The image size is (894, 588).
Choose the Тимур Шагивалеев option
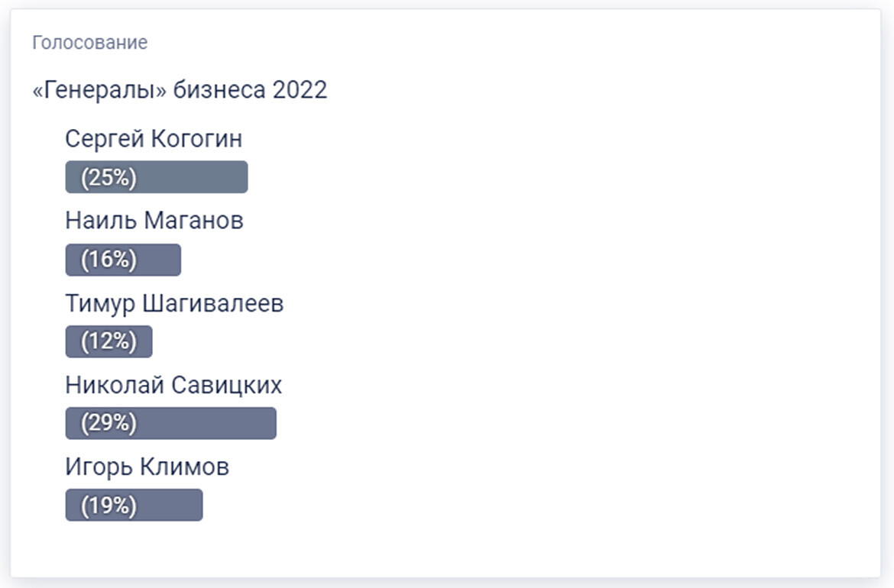tap(174, 303)
